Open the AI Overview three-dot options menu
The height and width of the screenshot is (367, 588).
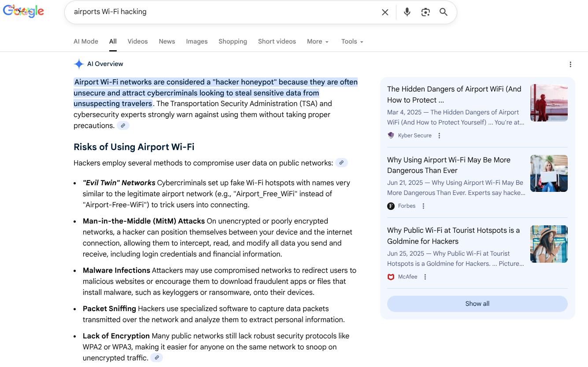(570, 64)
